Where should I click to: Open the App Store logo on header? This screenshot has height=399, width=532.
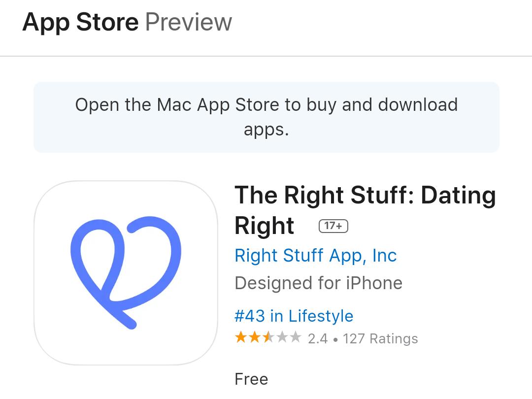pyautogui.click(x=81, y=21)
